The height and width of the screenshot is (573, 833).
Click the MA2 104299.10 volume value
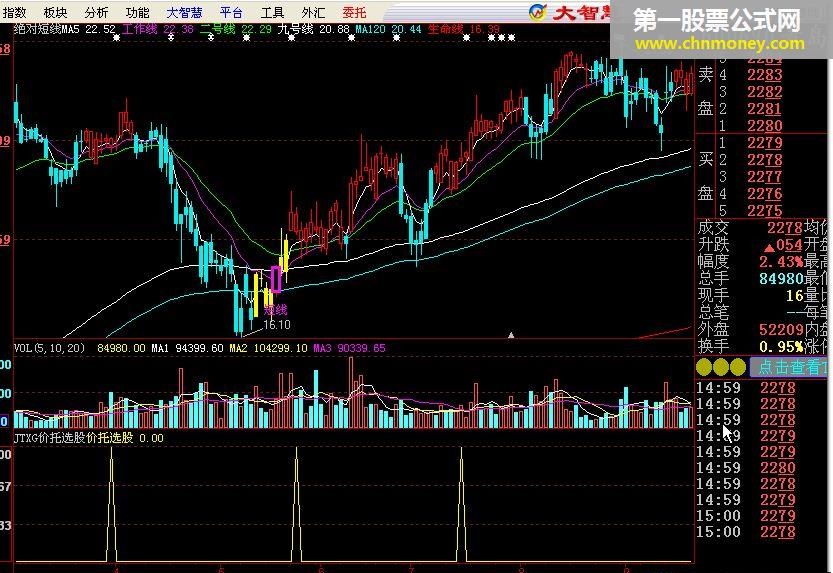pyautogui.click(x=268, y=348)
